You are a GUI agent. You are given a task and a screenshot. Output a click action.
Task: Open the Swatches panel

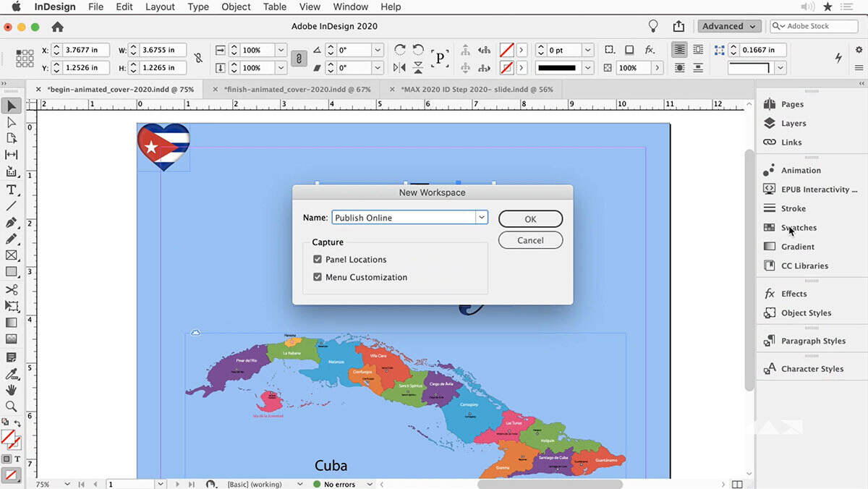click(799, 228)
